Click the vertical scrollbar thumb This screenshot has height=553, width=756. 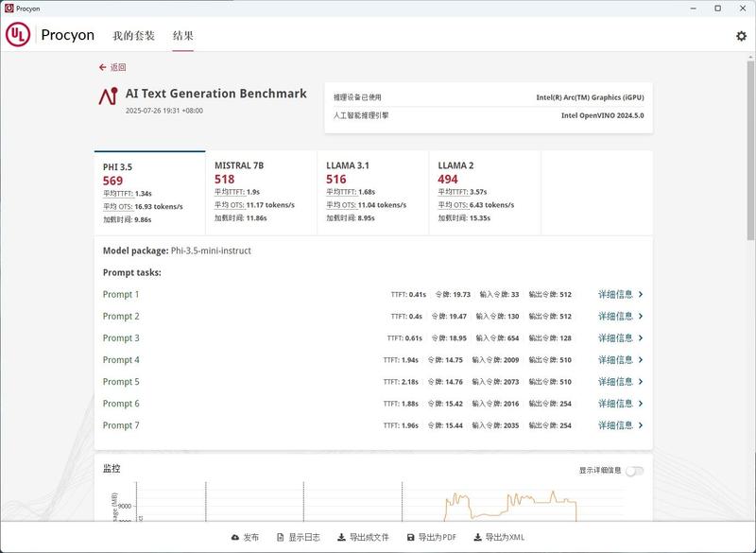(x=750, y=149)
